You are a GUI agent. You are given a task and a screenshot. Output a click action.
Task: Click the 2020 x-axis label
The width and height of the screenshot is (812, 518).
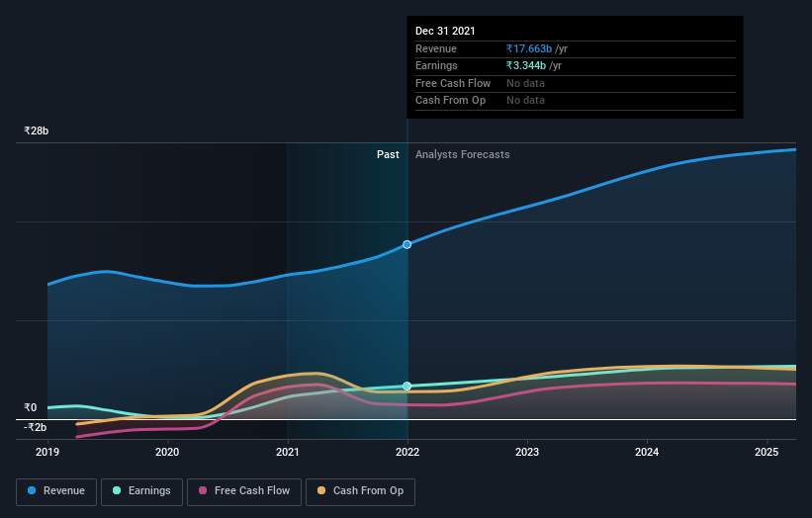(x=167, y=452)
